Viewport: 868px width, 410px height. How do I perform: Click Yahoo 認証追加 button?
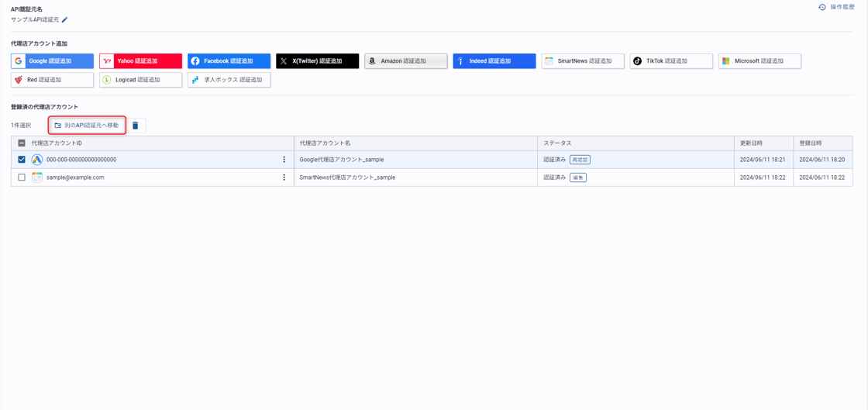tap(140, 61)
